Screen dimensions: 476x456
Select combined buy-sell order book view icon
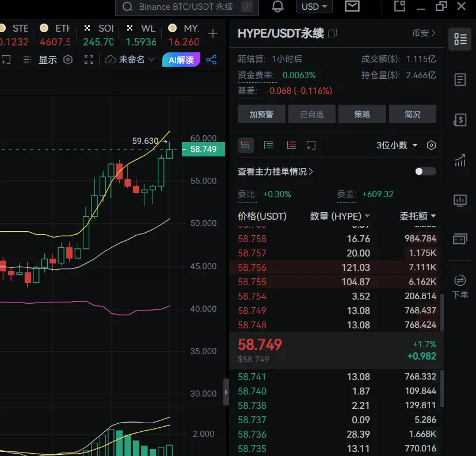pyautogui.click(x=245, y=145)
